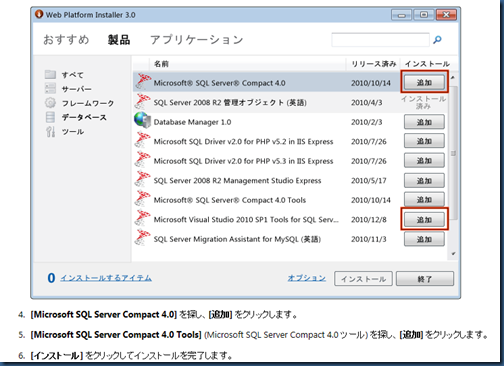
Task: Open インストールするアイテム link
Action: (x=106, y=278)
